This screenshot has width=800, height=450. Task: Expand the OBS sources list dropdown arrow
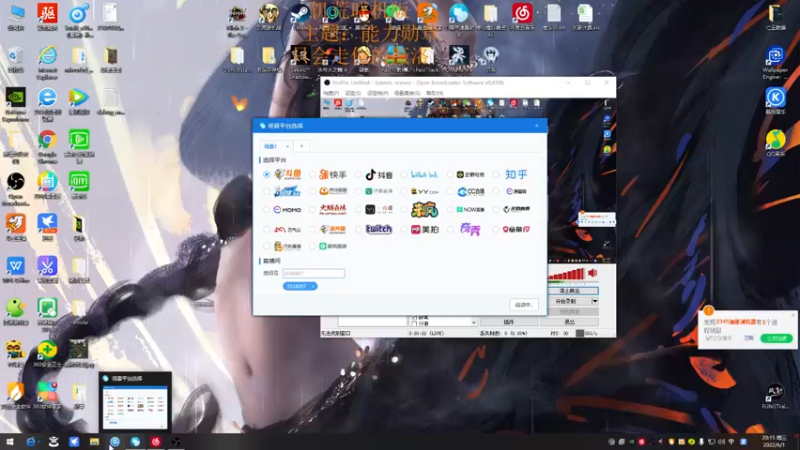473,322
